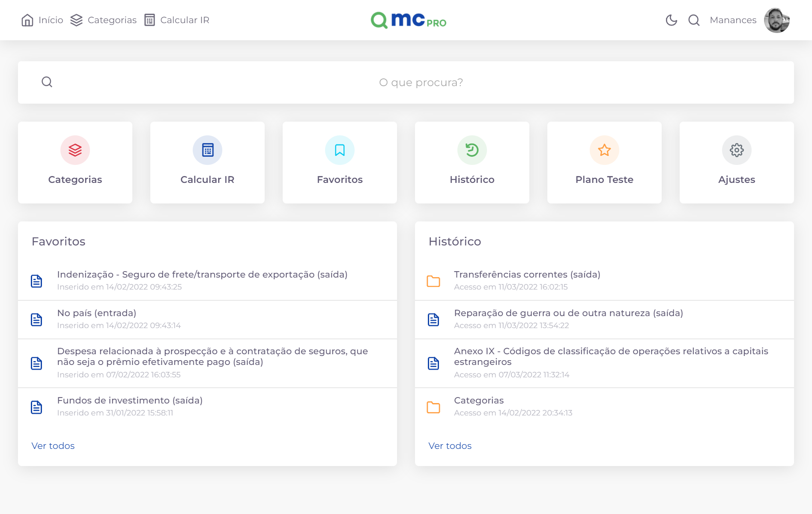Open the Favoritos bookmark card
The width and height of the screenshot is (812, 514).
340,162
